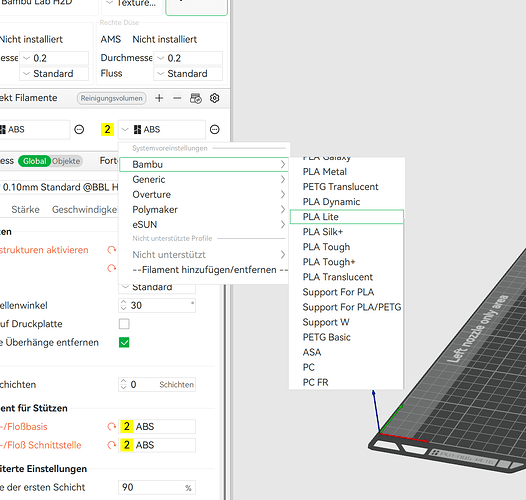Remove a filament with the minus icon
The image size is (526, 500).
click(177, 98)
